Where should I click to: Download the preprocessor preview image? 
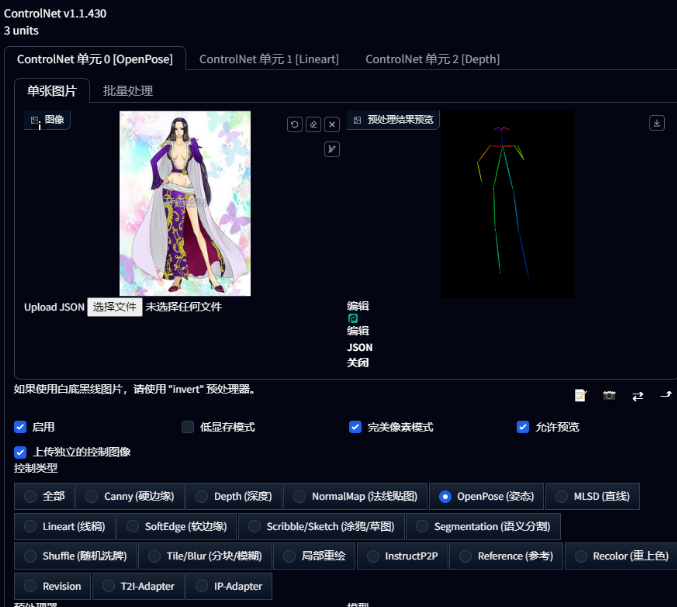coord(657,123)
